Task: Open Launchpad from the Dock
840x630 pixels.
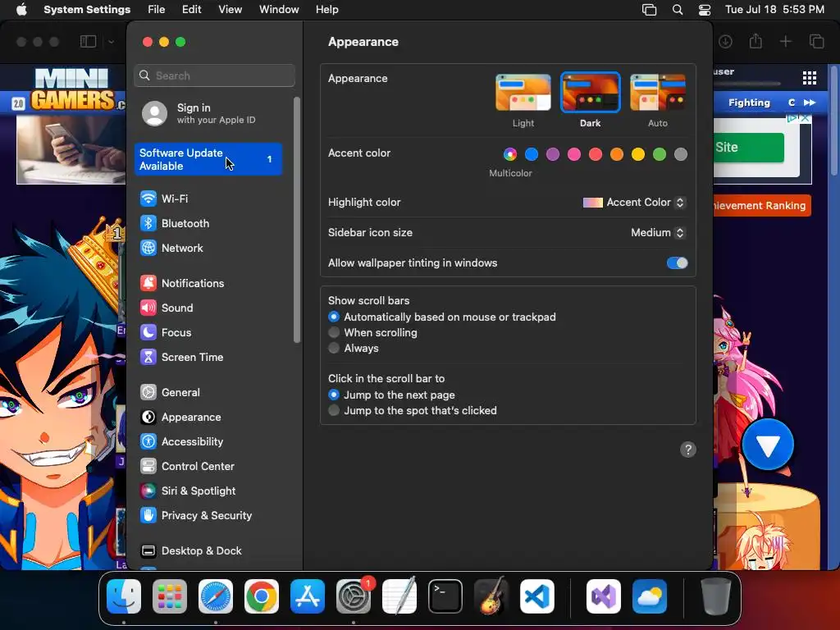Action: 170,596
